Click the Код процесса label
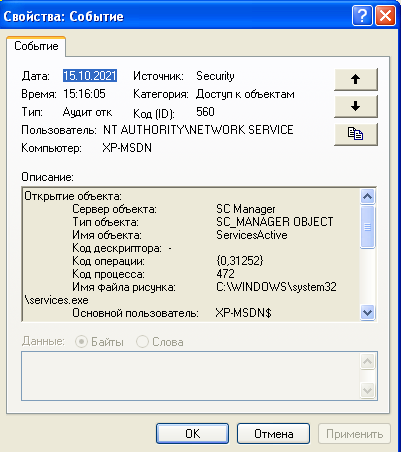Image resolution: width=401 pixels, height=452 pixels. pyautogui.click(x=108, y=274)
